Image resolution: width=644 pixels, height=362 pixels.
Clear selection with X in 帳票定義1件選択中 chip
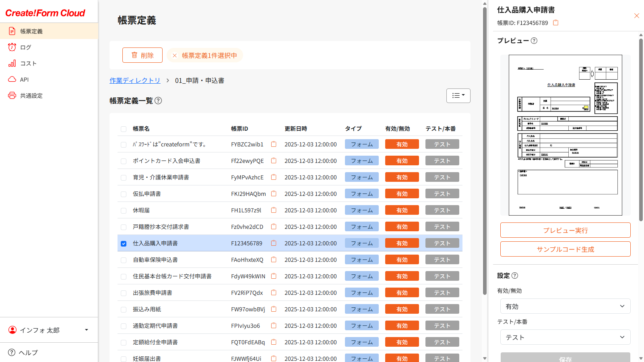point(175,56)
